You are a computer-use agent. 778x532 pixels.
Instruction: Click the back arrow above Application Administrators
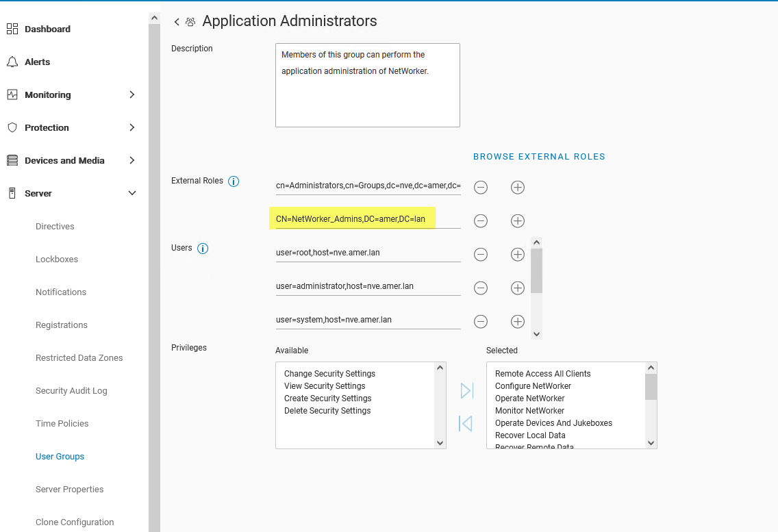[176, 21]
